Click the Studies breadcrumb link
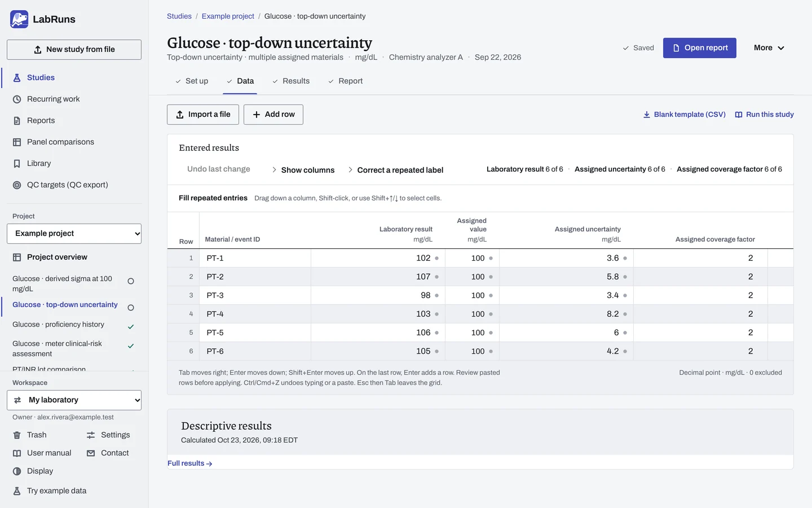This screenshot has height=508, width=812. coord(179,16)
